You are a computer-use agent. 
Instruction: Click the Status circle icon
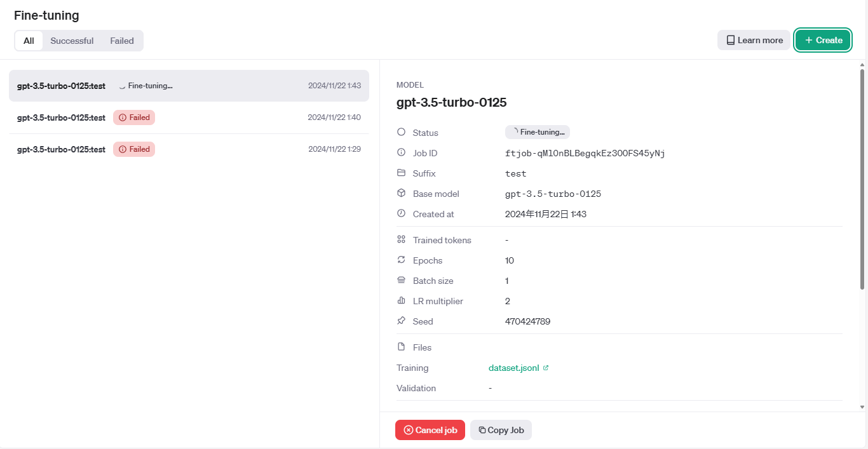(401, 132)
